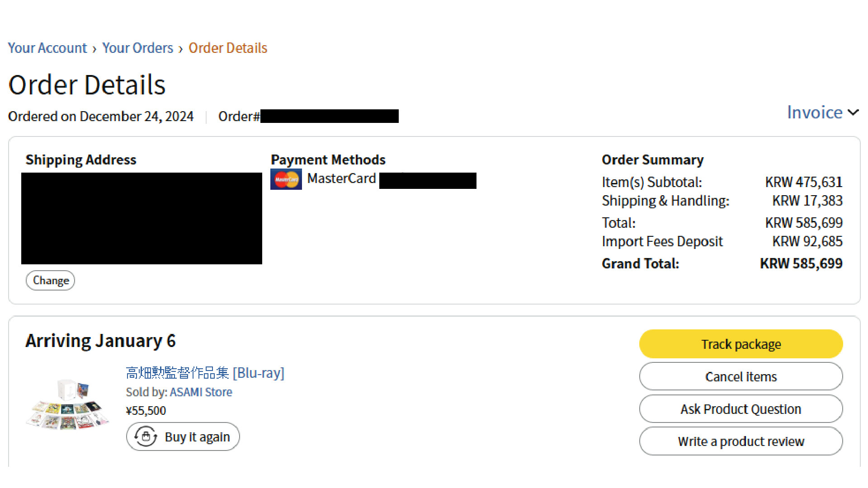Click the Grand Total amount
Viewport: 868px width, 488px height.
(x=801, y=263)
